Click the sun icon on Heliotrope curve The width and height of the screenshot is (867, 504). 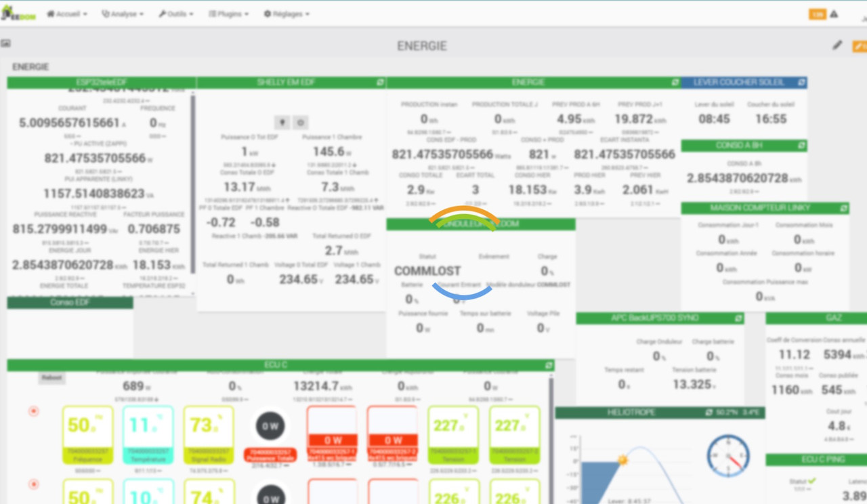coord(622,461)
